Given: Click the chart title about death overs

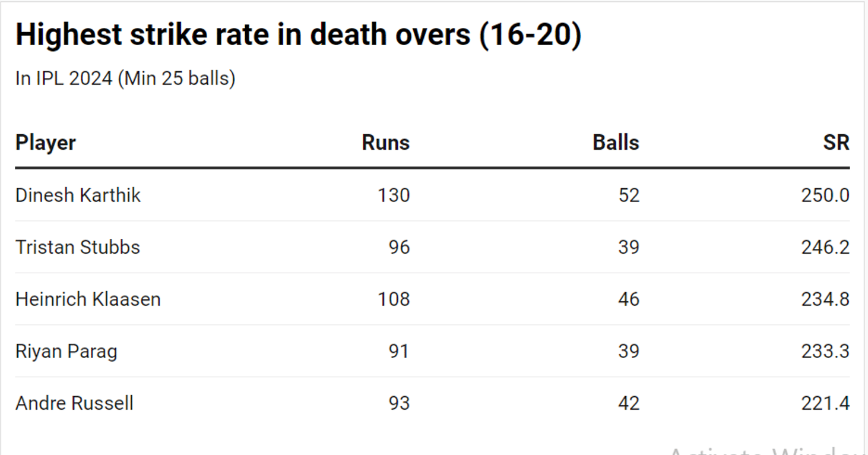Looking at the screenshot, I should coord(298,35).
